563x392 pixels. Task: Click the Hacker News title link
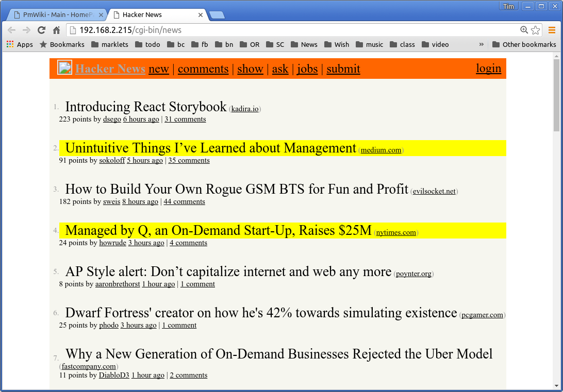pyautogui.click(x=110, y=69)
